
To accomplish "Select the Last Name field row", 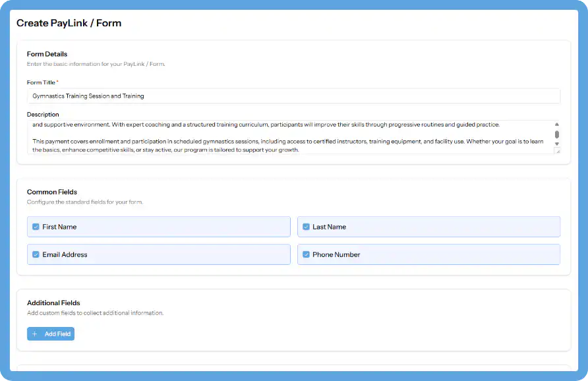I will pos(428,227).
